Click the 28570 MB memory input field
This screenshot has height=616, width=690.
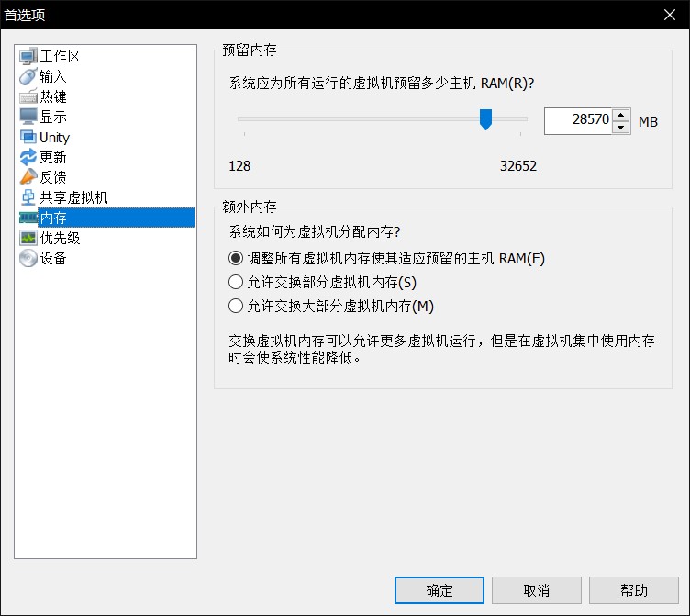(x=578, y=121)
